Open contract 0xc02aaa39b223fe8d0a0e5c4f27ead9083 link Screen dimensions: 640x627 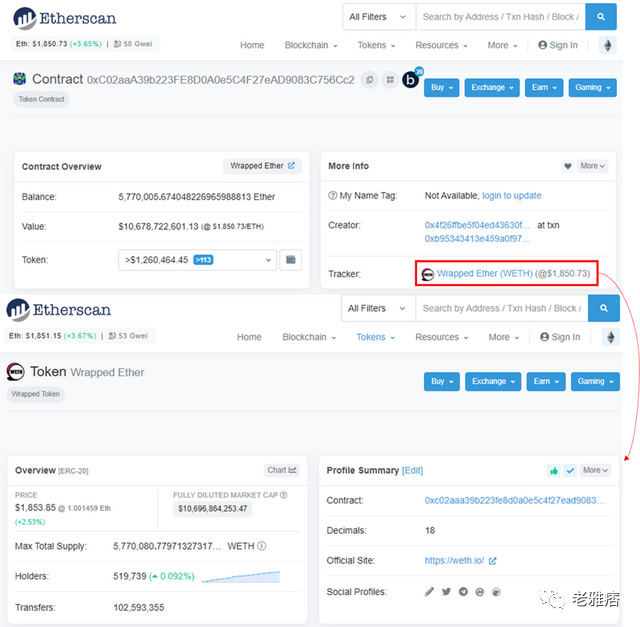(x=514, y=500)
